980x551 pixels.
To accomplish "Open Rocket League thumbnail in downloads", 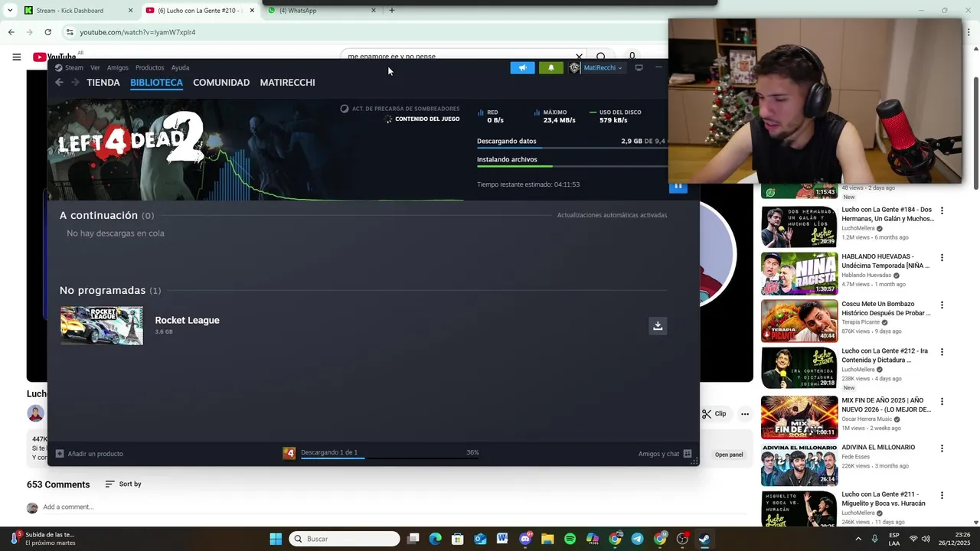I will point(102,326).
